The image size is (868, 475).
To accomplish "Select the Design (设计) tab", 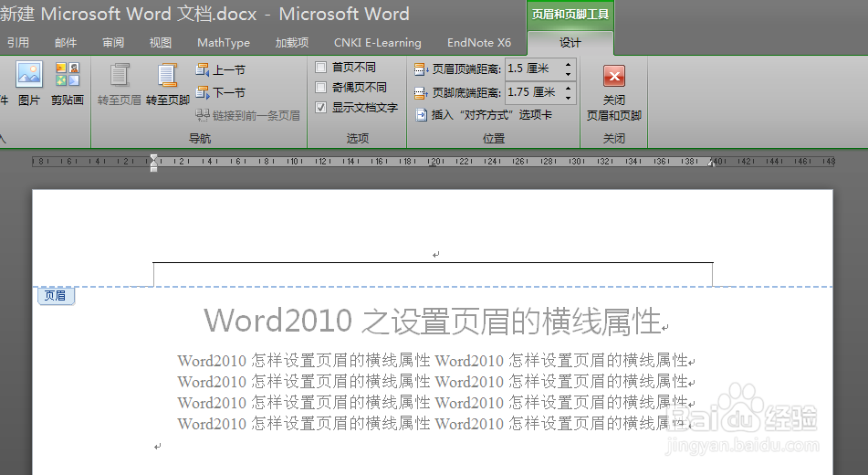I will (x=570, y=43).
